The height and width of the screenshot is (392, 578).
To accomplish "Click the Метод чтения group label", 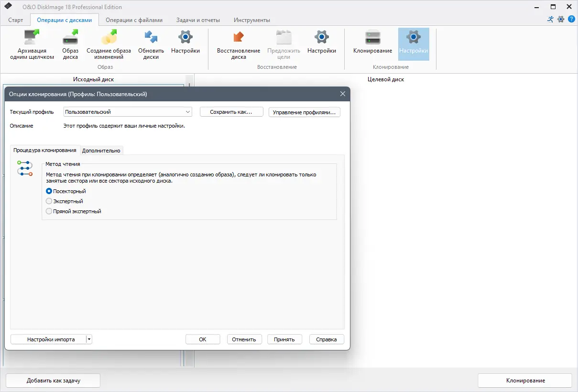I will point(63,164).
